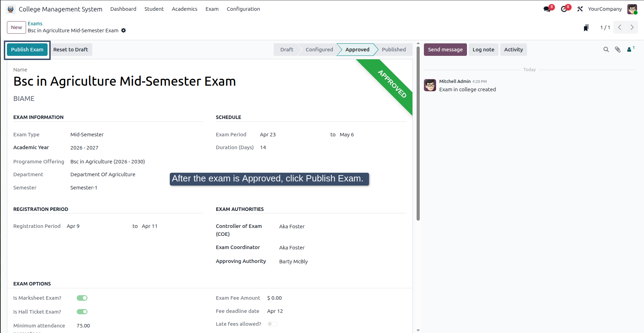The image size is (644, 333).
Task: Click the paperclip attachments icon
Action: (x=618, y=50)
